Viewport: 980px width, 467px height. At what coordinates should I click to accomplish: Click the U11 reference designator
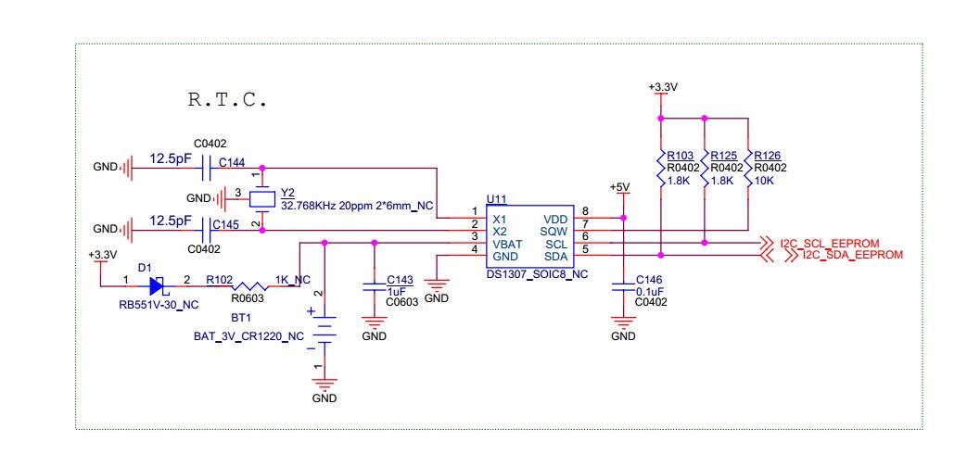click(496, 198)
